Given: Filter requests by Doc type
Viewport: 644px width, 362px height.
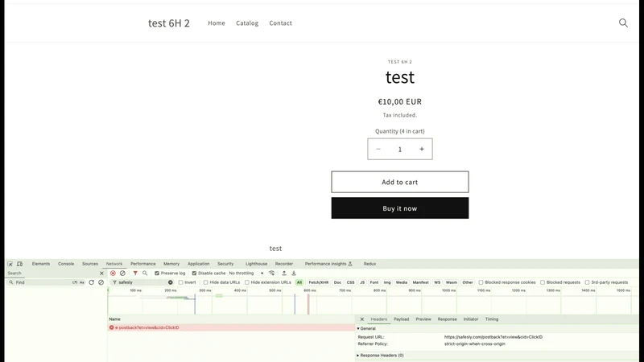Looking at the screenshot, I should [337, 282].
